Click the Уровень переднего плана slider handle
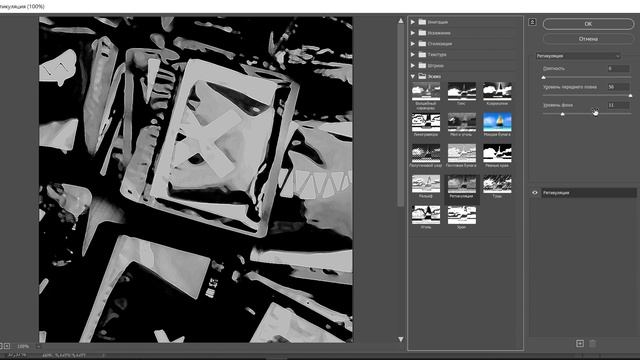Image resolution: width=640 pixels, height=360 pixels. 630,96
